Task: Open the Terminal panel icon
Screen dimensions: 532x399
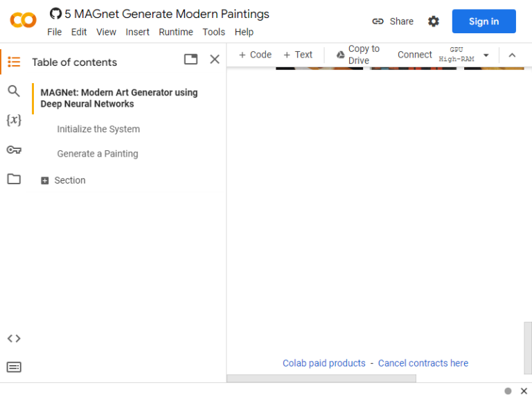Action: pos(14,366)
